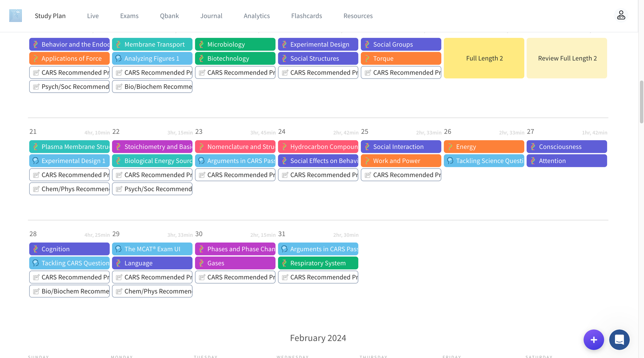
Task: Open the Qbank tab
Action: (x=169, y=16)
